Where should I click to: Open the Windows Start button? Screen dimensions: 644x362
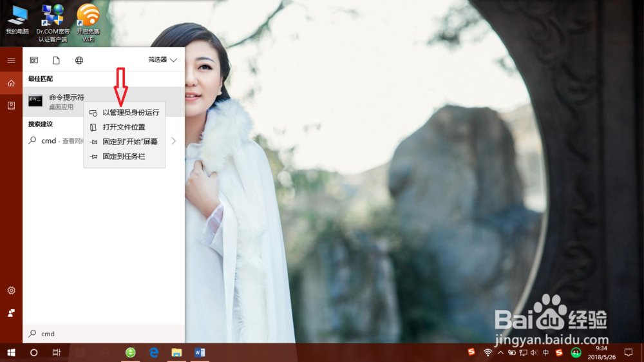[11, 352]
